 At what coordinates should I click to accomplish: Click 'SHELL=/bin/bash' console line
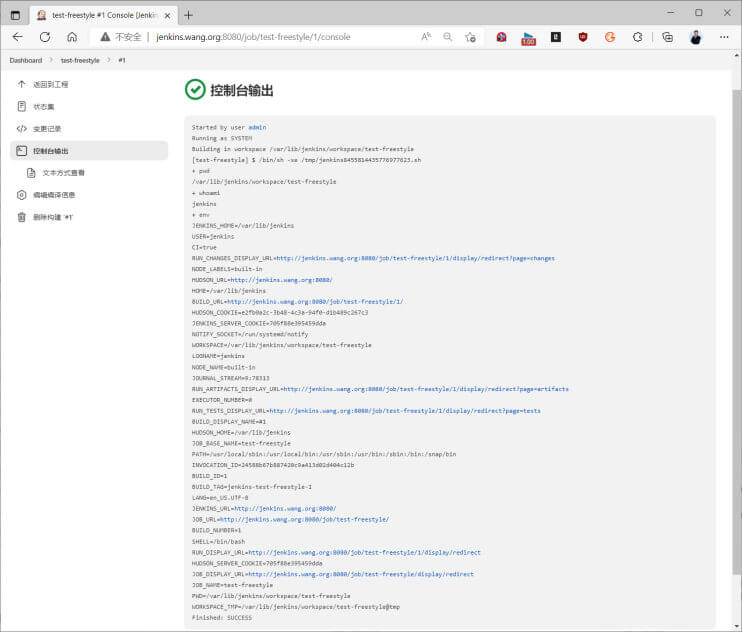pos(218,542)
